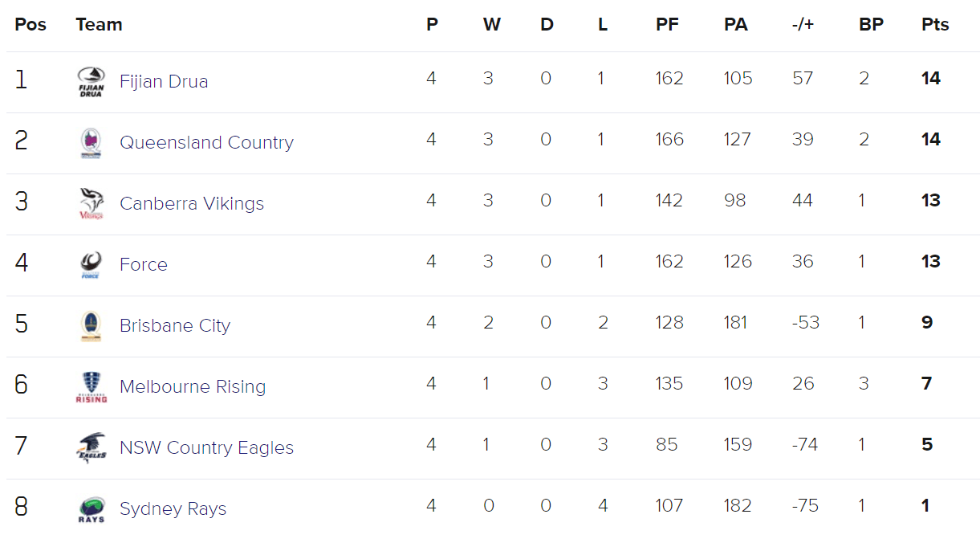This screenshot has height=551, width=980.
Task: Open the NSW Country Eagles link
Action: (206, 447)
